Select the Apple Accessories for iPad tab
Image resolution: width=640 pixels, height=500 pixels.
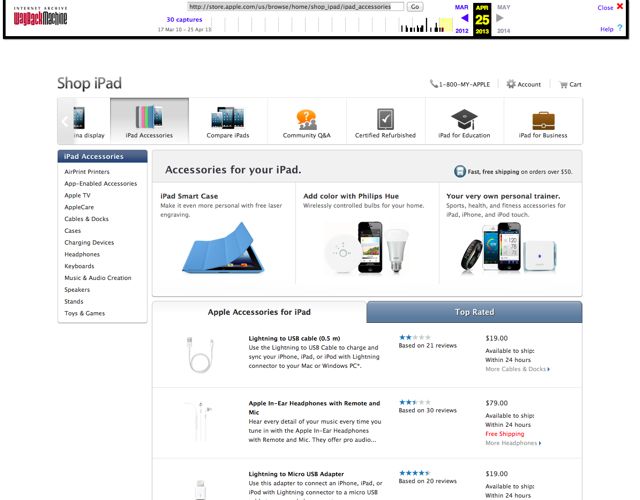[x=259, y=312]
